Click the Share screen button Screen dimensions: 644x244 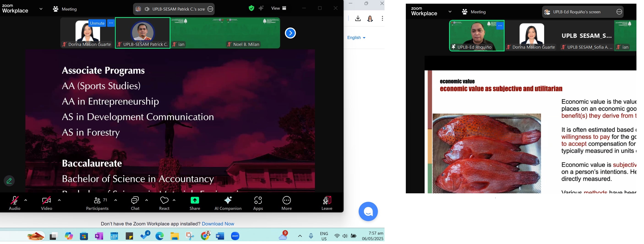pos(194,203)
